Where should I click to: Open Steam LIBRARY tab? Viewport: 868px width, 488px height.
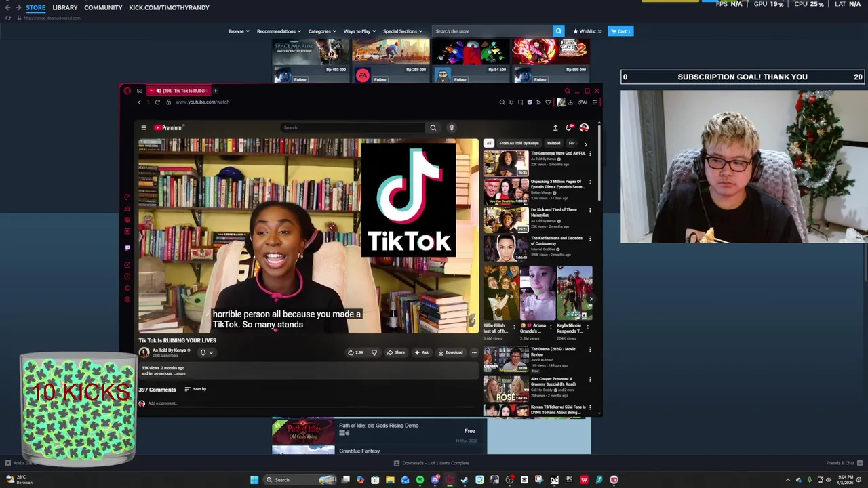click(64, 7)
